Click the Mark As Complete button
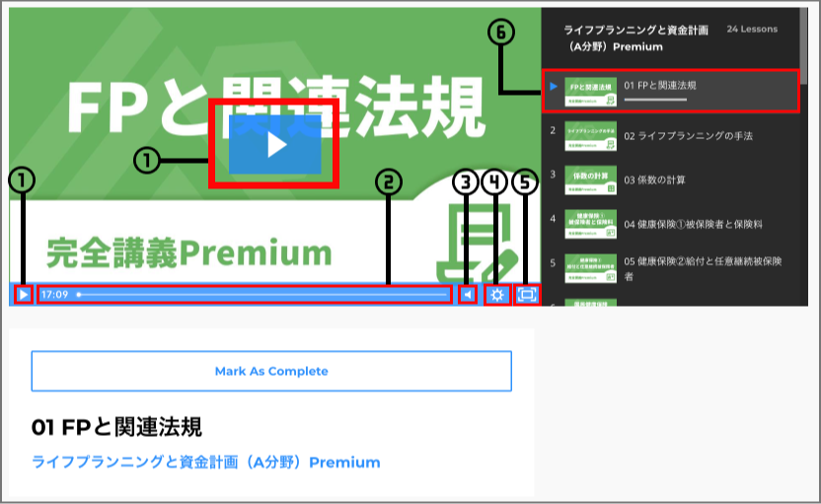The width and height of the screenshot is (821, 504). coord(271,371)
